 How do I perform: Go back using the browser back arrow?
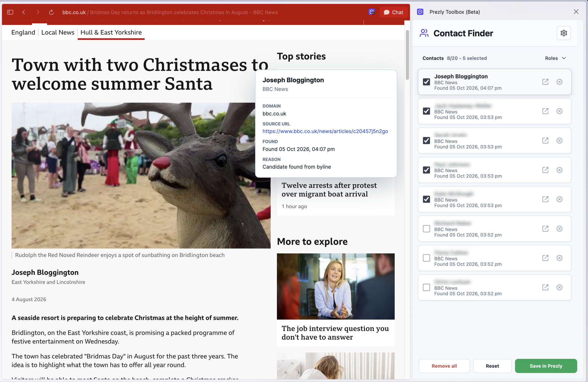coord(24,12)
